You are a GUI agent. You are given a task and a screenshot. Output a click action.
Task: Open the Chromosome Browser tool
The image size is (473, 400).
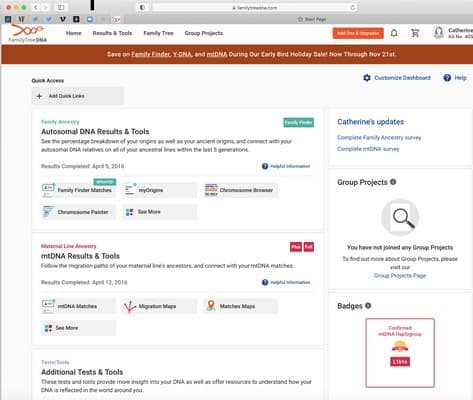pyautogui.click(x=240, y=190)
